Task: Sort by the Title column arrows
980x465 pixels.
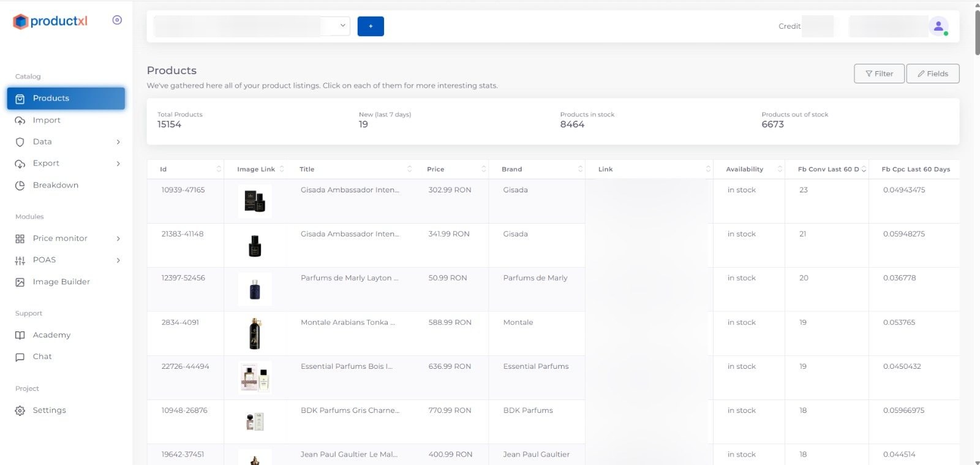Action: (x=410, y=169)
